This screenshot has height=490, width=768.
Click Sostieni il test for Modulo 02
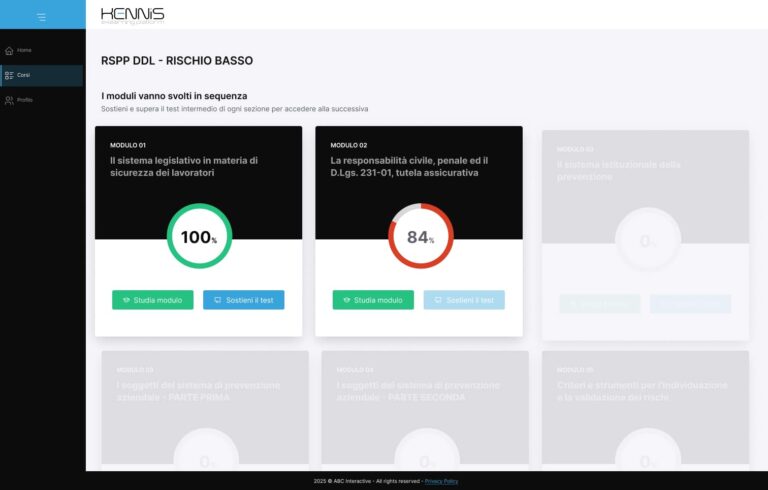(x=464, y=300)
